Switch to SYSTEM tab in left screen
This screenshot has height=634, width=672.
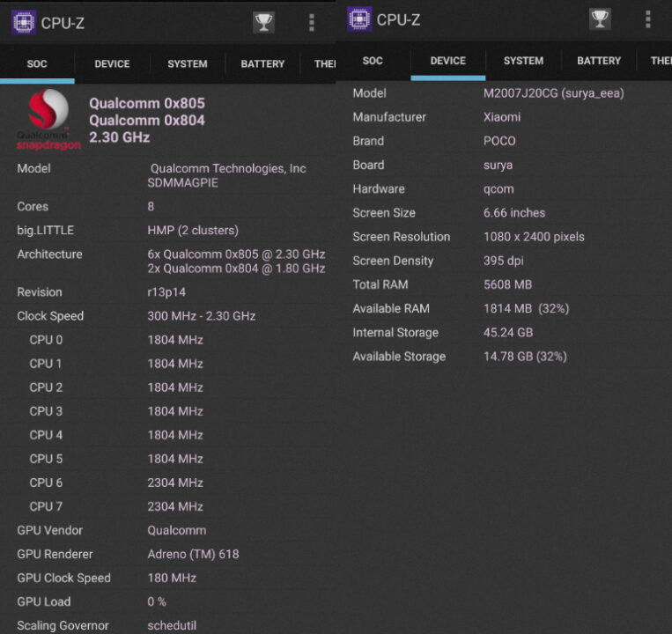pyautogui.click(x=188, y=64)
